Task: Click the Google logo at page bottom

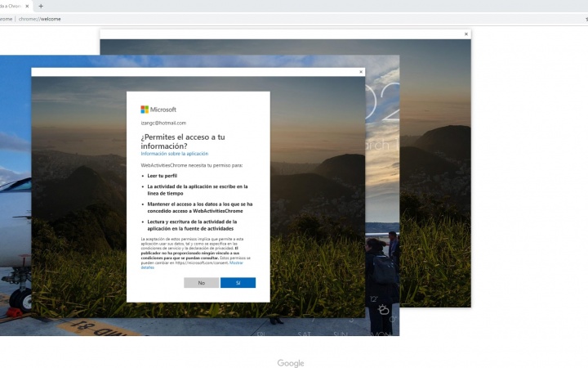Action: (291, 363)
